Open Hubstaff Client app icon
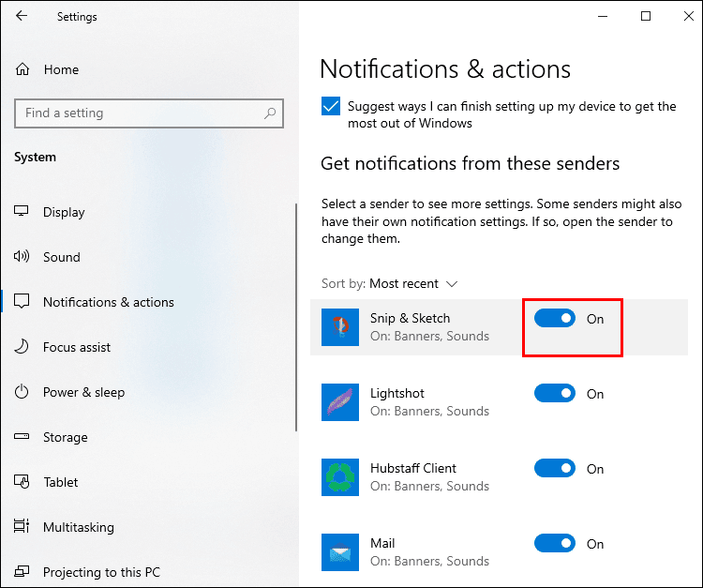This screenshot has height=588, width=703. click(x=340, y=477)
